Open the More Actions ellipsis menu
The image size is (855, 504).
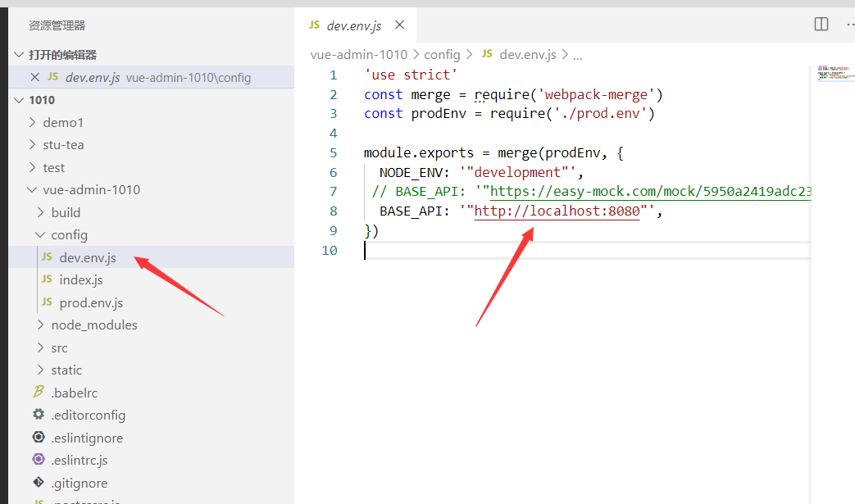tap(849, 24)
